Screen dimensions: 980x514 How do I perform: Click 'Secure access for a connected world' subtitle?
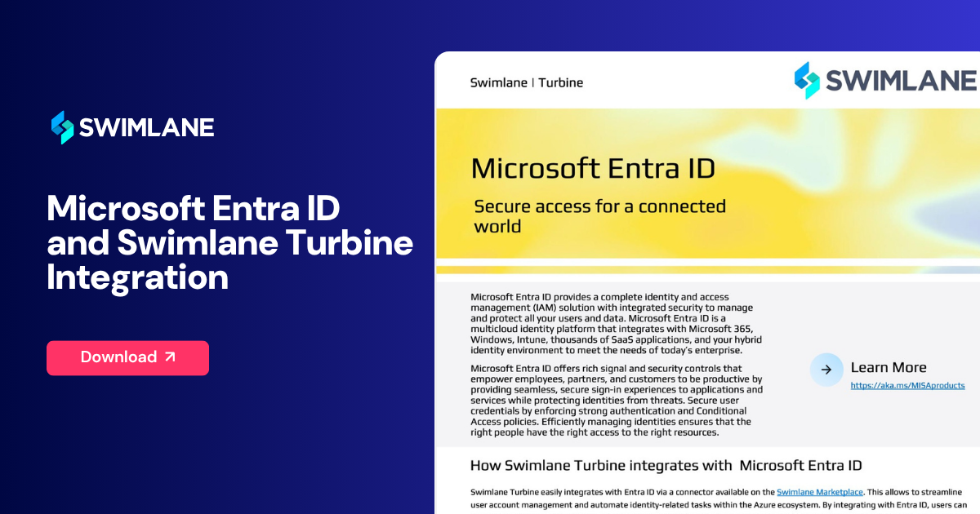click(x=599, y=215)
